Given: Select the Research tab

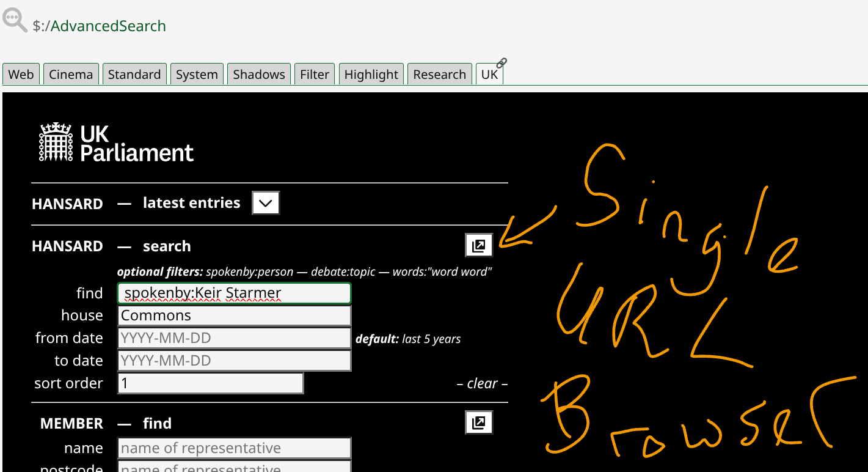Looking at the screenshot, I should pyautogui.click(x=439, y=75).
